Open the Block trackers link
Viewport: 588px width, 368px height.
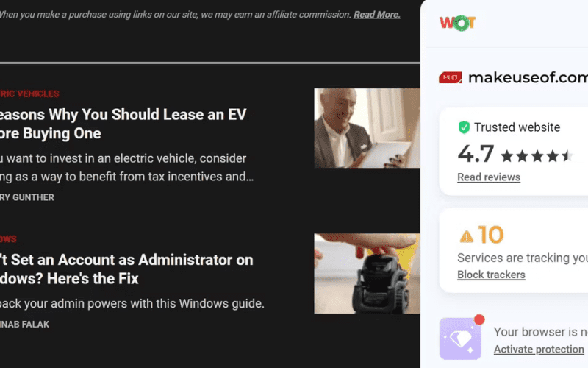[x=491, y=275]
